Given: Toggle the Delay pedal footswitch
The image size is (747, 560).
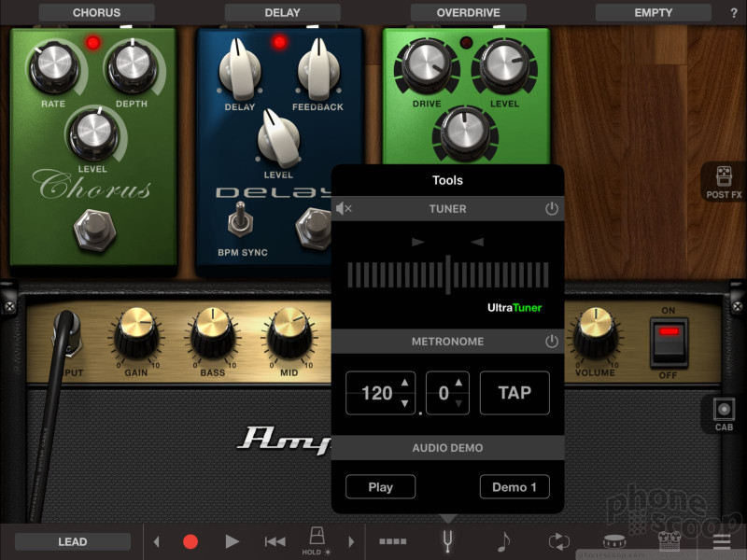Looking at the screenshot, I should coord(314,229).
